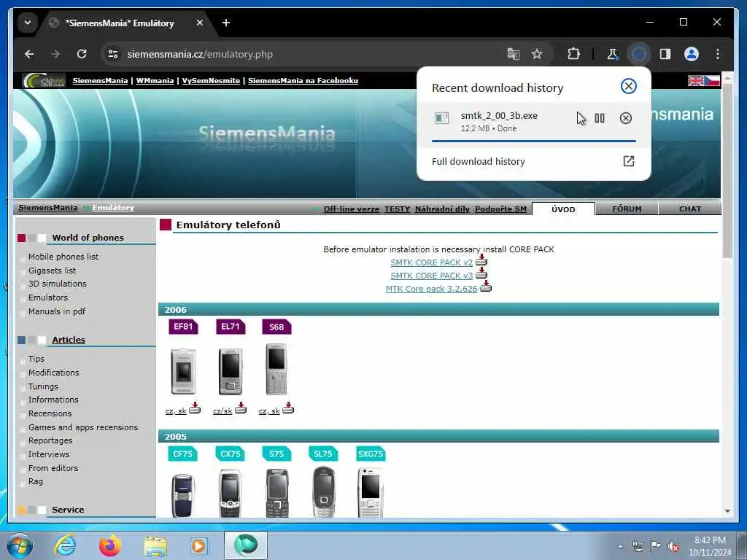Launch Firefox from taskbar
Screen dimensions: 747x560
click(110, 545)
